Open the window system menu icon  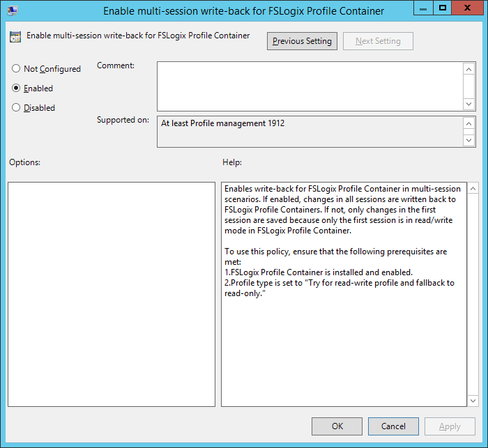point(13,10)
